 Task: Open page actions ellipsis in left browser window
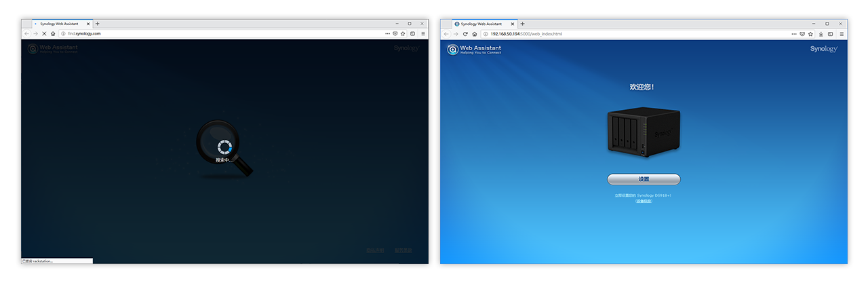[x=387, y=33]
